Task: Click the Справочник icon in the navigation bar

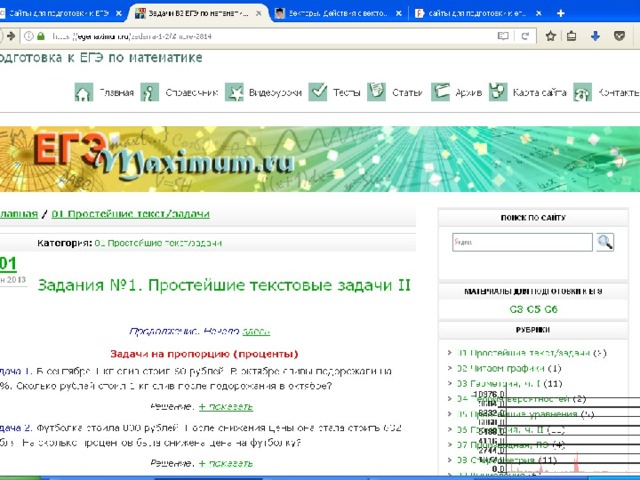Action: click(x=149, y=93)
